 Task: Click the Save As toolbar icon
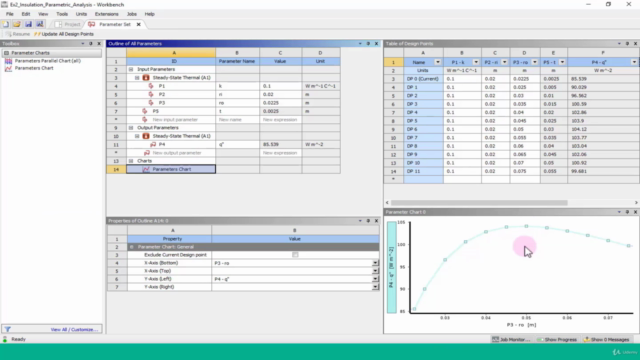pyautogui.click(x=40, y=24)
